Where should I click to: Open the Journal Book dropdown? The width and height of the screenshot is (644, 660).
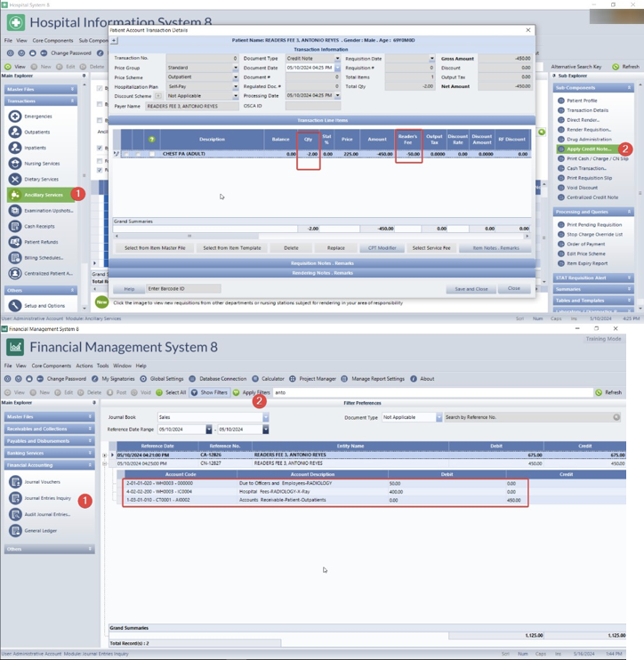tap(212, 417)
